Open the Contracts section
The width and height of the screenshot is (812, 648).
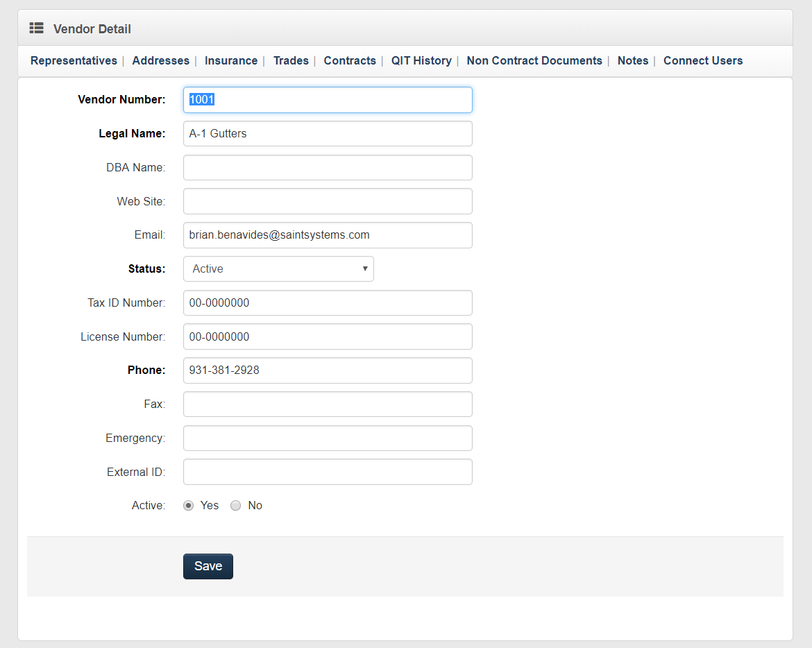click(350, 60)
